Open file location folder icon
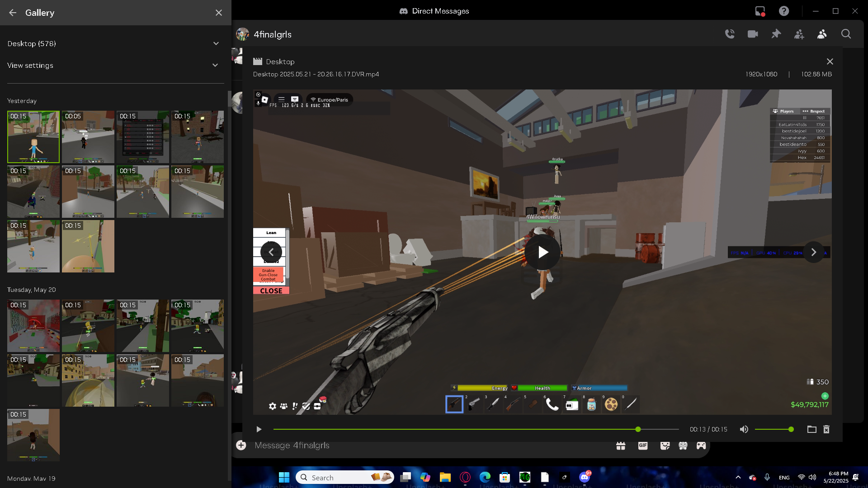Viewport: 868px width, 488px height. pos(811,429)
